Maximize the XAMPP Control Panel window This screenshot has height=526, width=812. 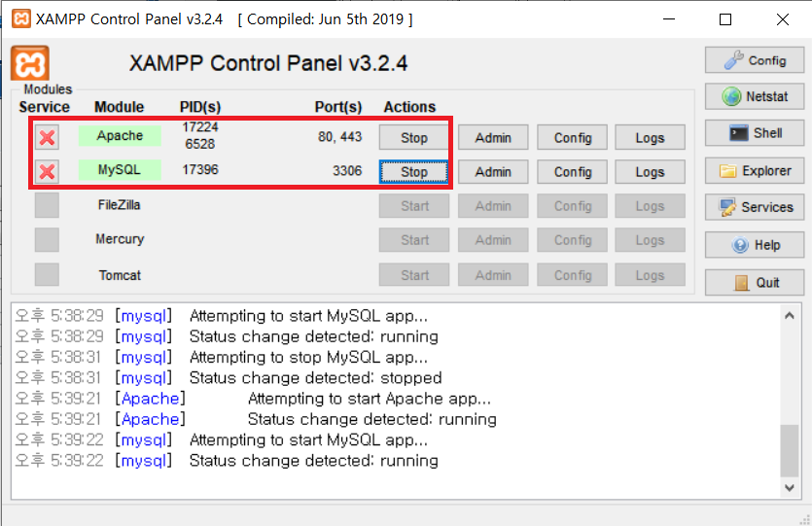(725, 19)
